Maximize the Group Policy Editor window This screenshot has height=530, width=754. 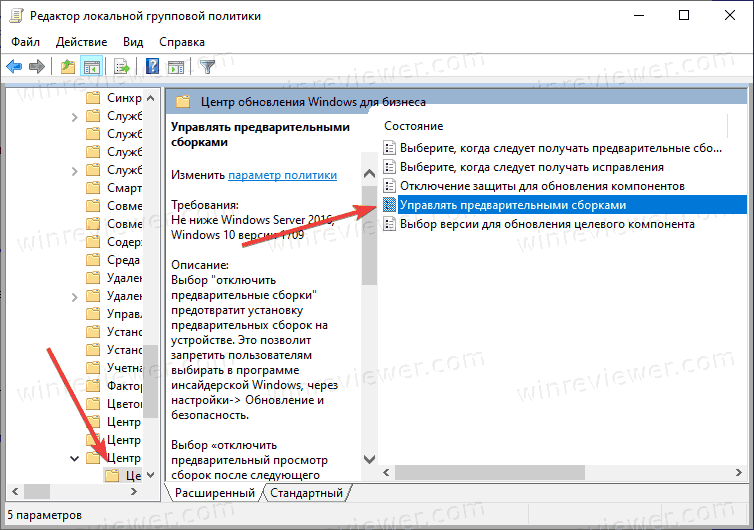pos(684,15)
